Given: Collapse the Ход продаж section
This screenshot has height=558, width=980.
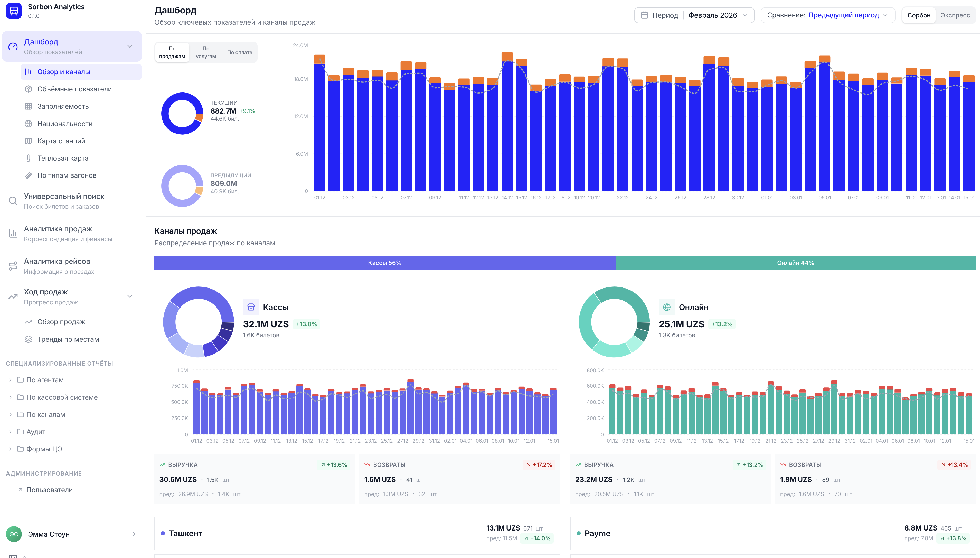Looking at the screenshot, I should [x=129, y=296].
